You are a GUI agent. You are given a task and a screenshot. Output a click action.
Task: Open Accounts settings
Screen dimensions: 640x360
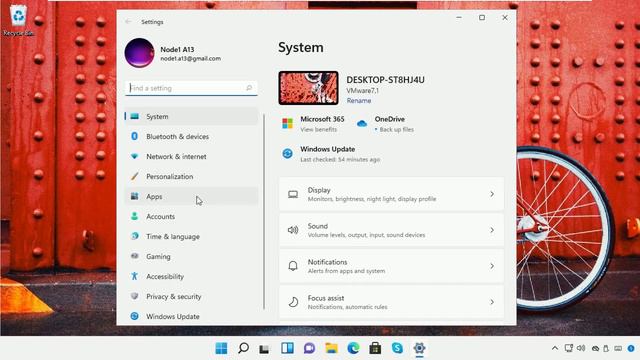tap(191, 216)
